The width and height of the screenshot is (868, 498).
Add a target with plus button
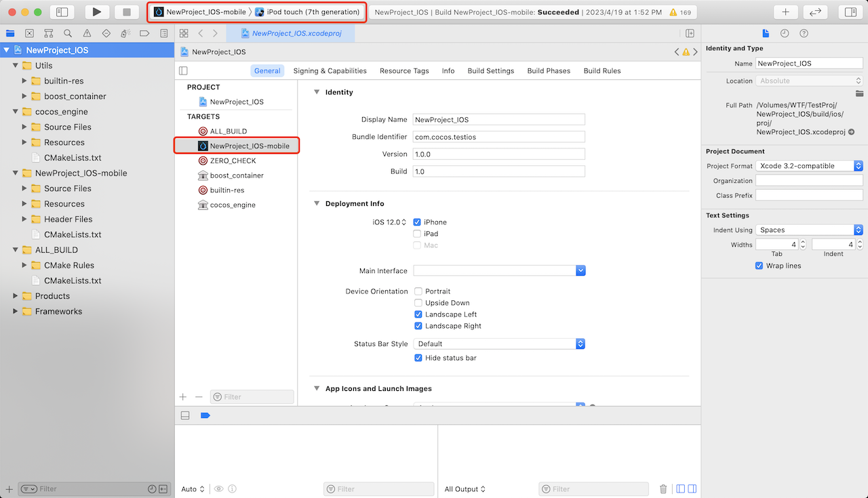[x=183, y=397]
